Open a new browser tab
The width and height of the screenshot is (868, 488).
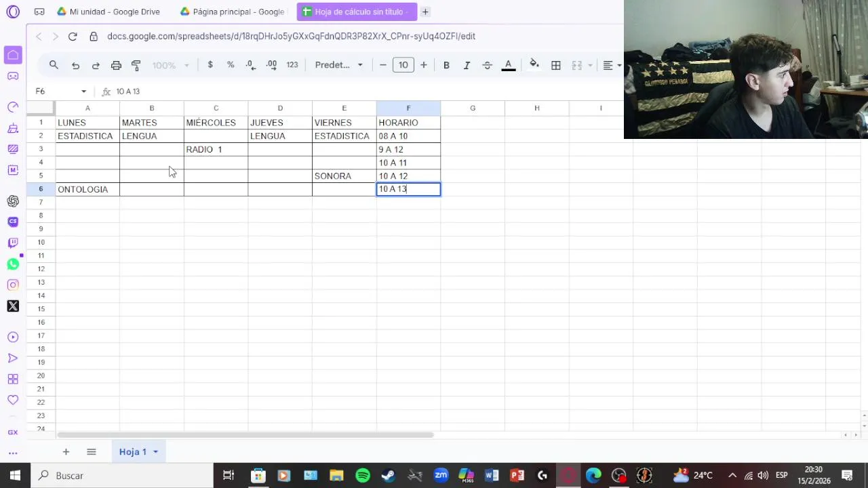425,12
